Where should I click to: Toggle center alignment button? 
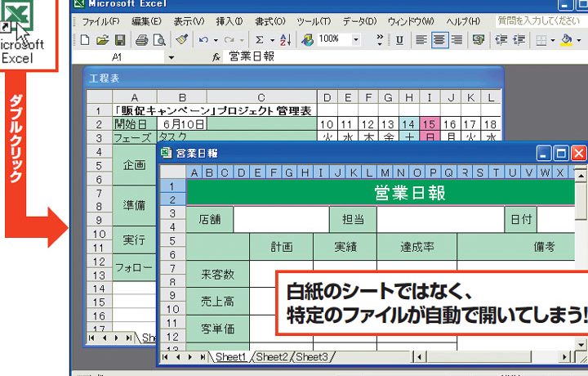pos(439,40)
